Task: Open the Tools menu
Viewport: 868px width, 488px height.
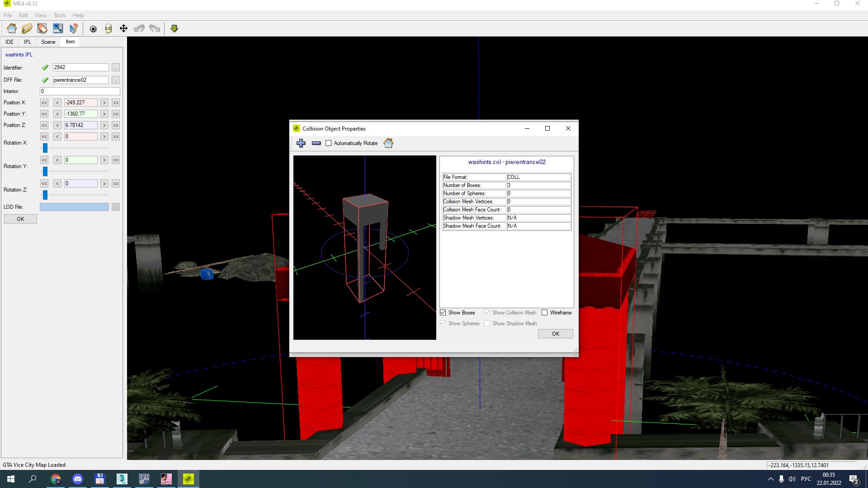Action: [59, 15]
